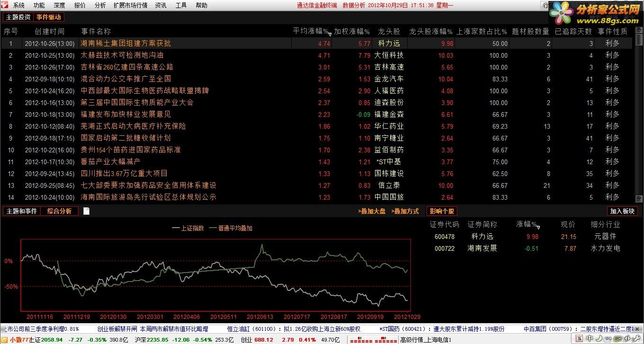Viewport: 644px width, 344px height.
Task: Select event 番茄产业大幅减产
Action: tap(111, 161)
